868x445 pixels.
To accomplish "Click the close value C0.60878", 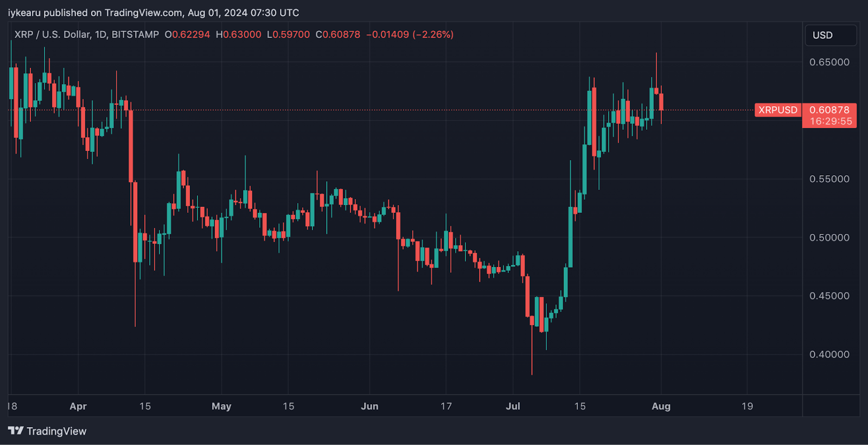I will [338, 35].
